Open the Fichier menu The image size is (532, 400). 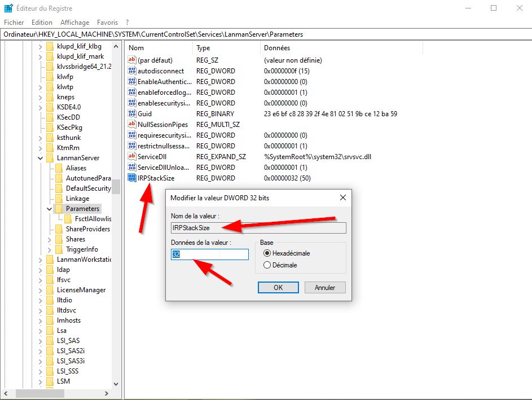pyautogui.click(x=14, y=23)
